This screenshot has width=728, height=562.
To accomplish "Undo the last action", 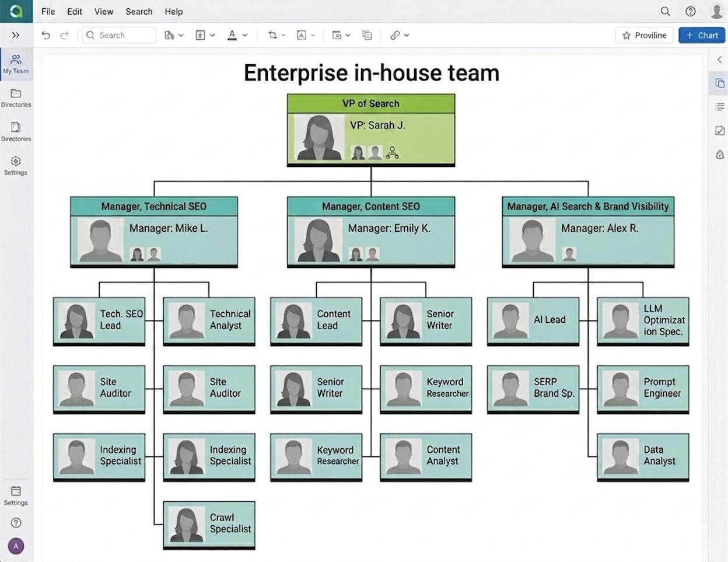I will point(46,35).
